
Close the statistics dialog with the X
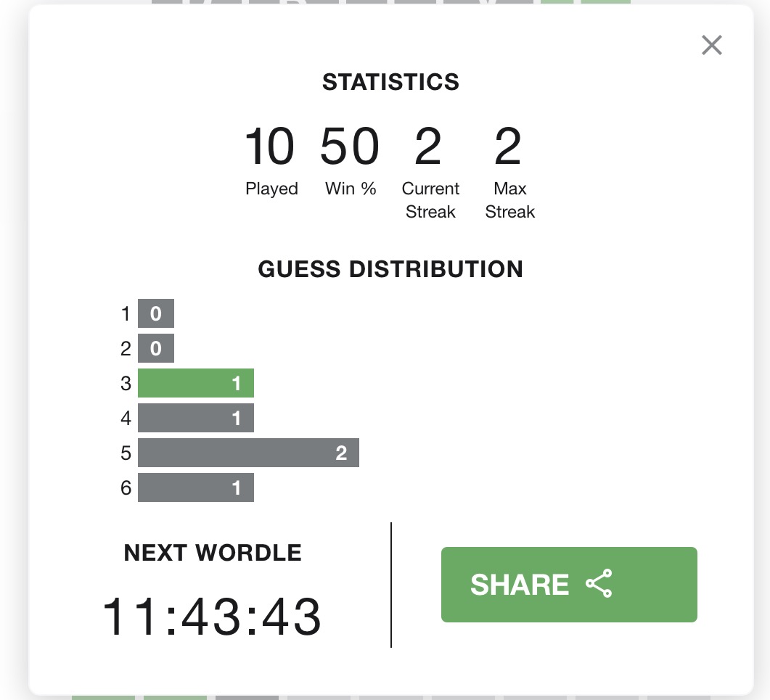tap(711, 45)
